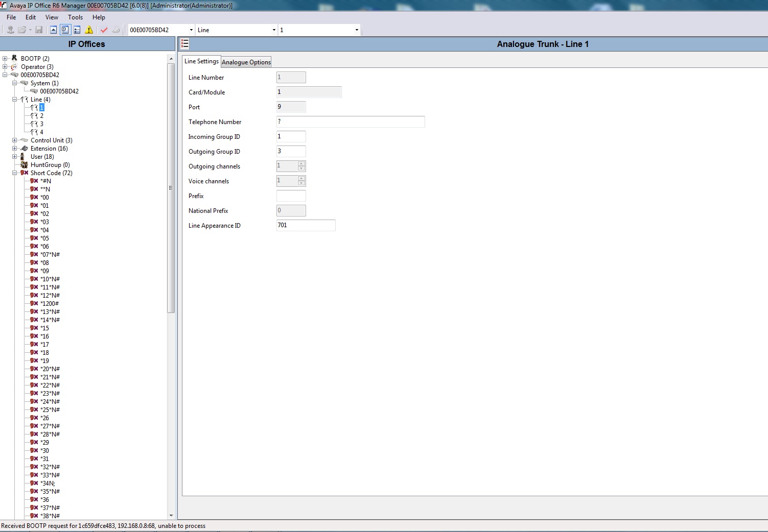Open the Help menu
Viewport: 768px width, 532px height.
point(99,17)
